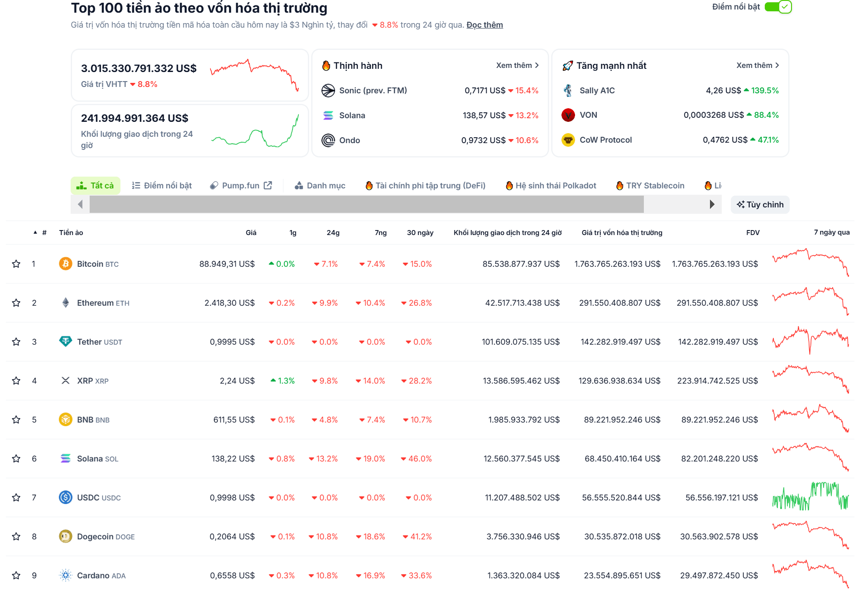
Task: Click the Sonic (prev. FTM) trending icon
Action: coord(328,91)
